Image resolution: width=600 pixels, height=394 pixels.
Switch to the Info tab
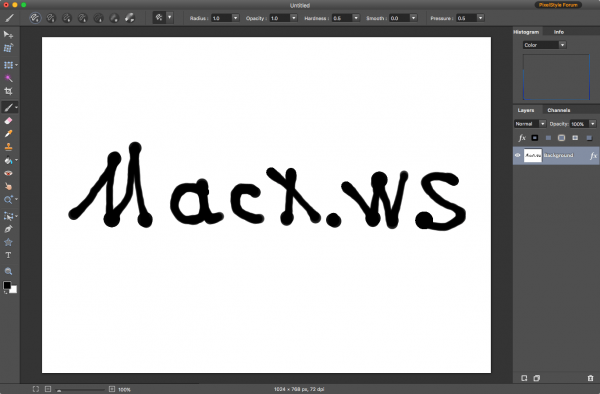pyautogui.click(x=559, y=32)
